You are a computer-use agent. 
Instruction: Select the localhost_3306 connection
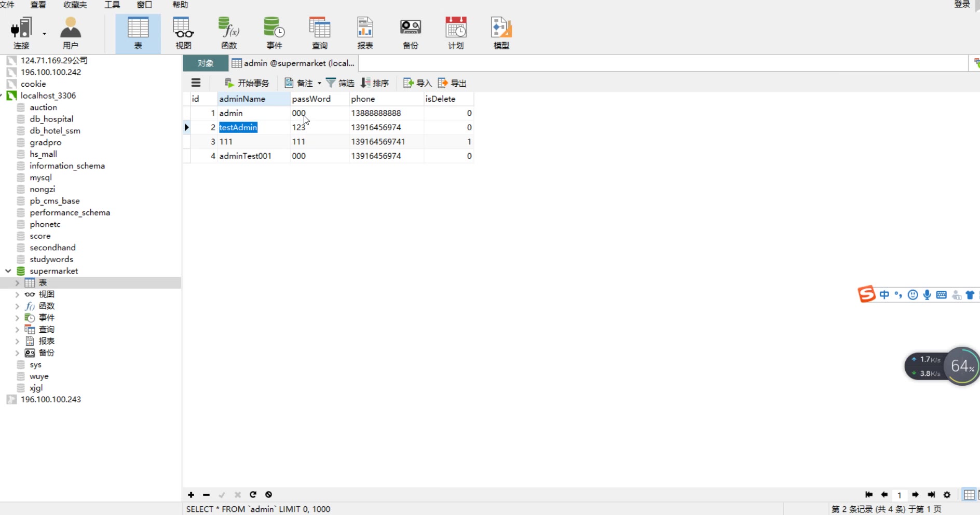pos(48,96)
